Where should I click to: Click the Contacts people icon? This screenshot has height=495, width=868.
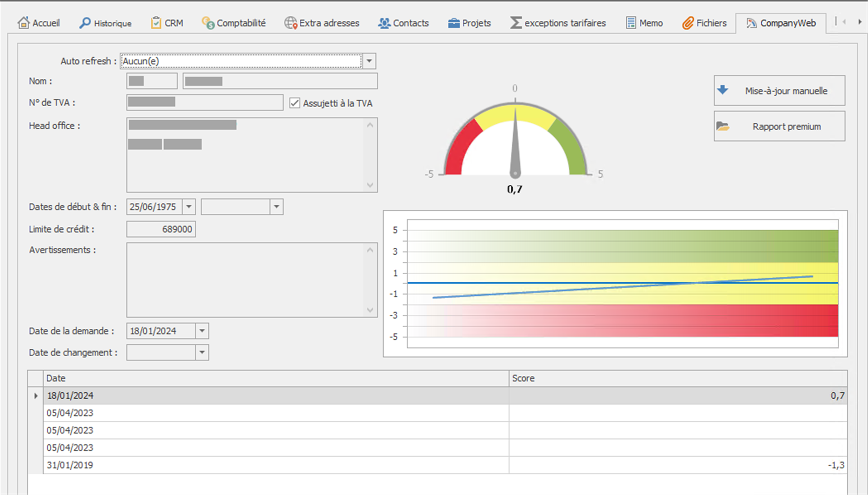pyautogui.click(x=384, y=22)
